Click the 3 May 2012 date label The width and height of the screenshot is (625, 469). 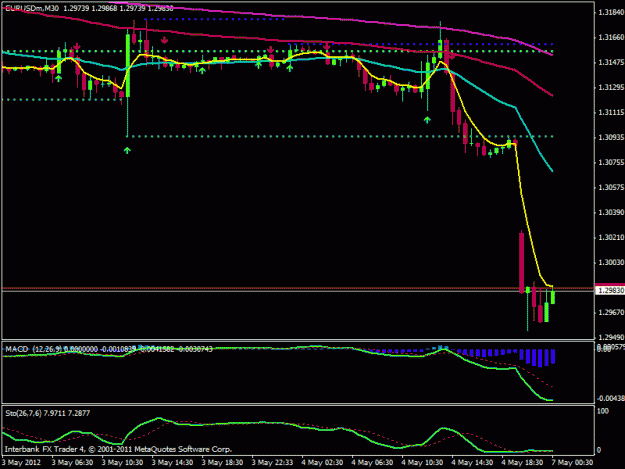[x=22, y=463]
